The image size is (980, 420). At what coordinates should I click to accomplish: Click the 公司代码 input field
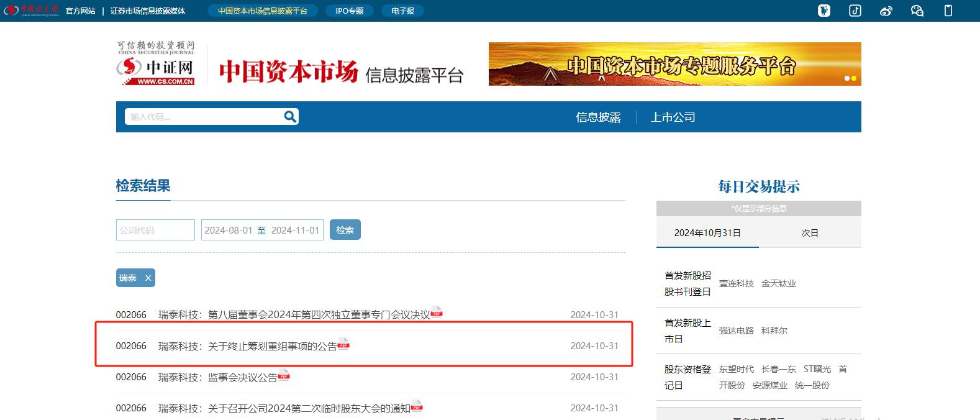[x=155, y=230]
